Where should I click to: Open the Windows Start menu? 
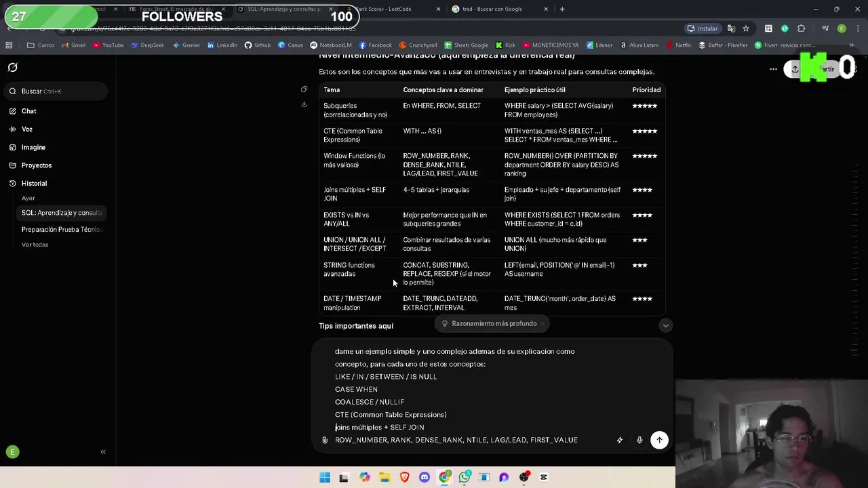click(x=325, y=477)
